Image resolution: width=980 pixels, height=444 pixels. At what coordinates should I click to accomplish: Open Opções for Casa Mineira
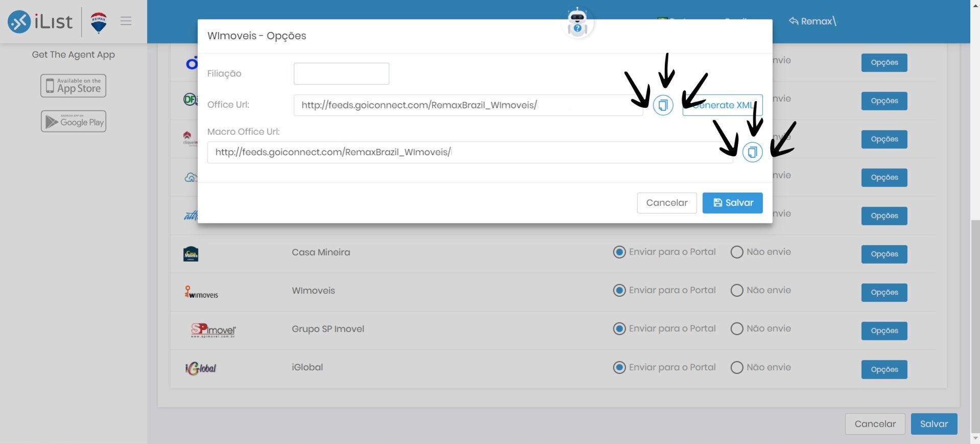point(884,254)
